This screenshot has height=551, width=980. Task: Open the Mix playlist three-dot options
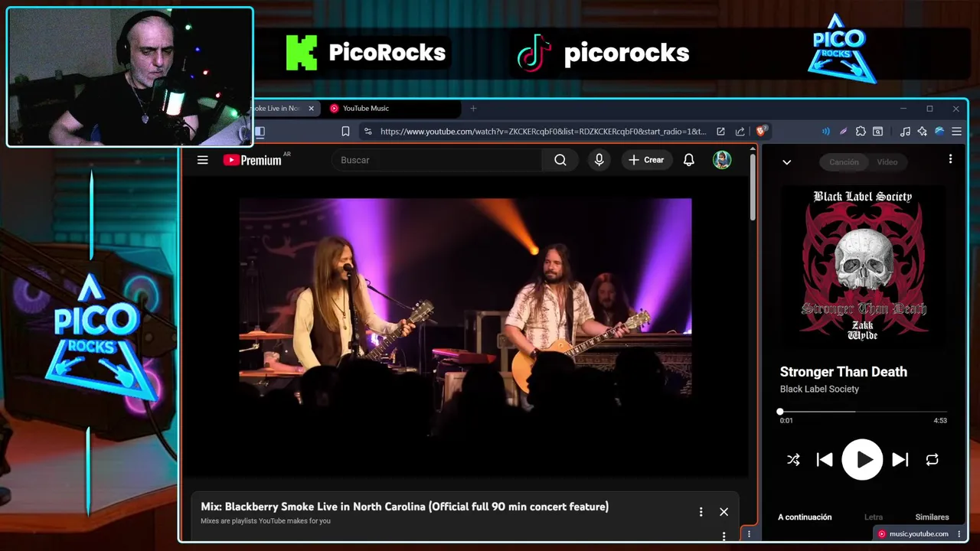click(x=701, y=512)
